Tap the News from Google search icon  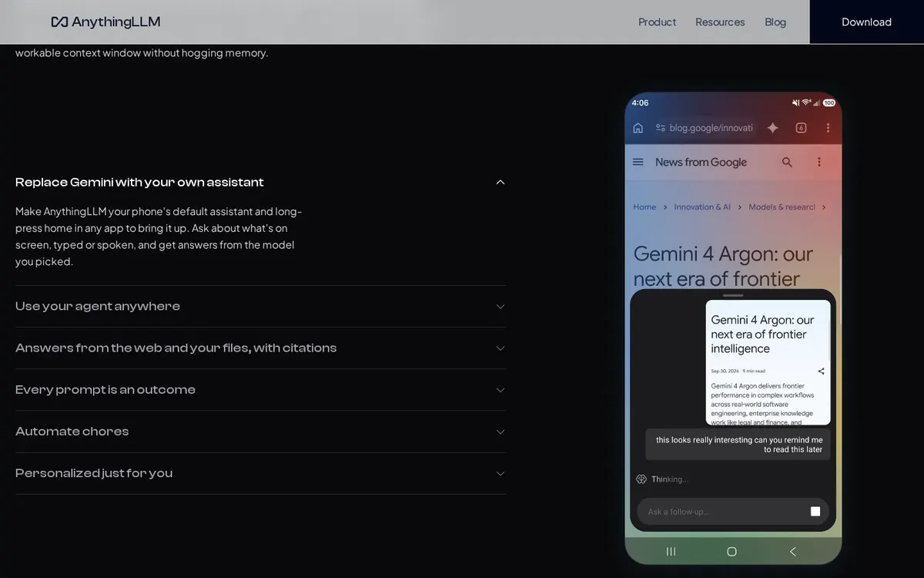(787, 162)
